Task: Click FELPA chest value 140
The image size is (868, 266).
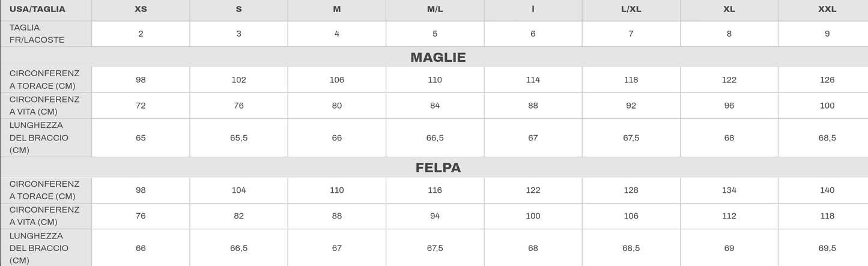Action: click(827, 190)
